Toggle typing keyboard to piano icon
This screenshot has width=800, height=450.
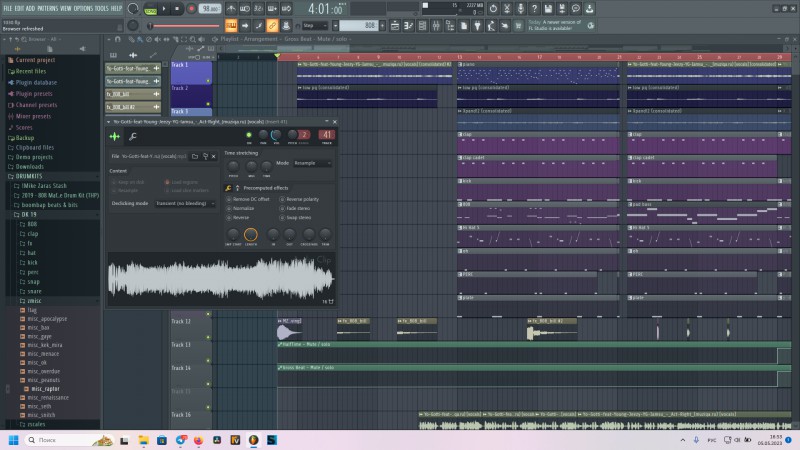tap(231, 26)
